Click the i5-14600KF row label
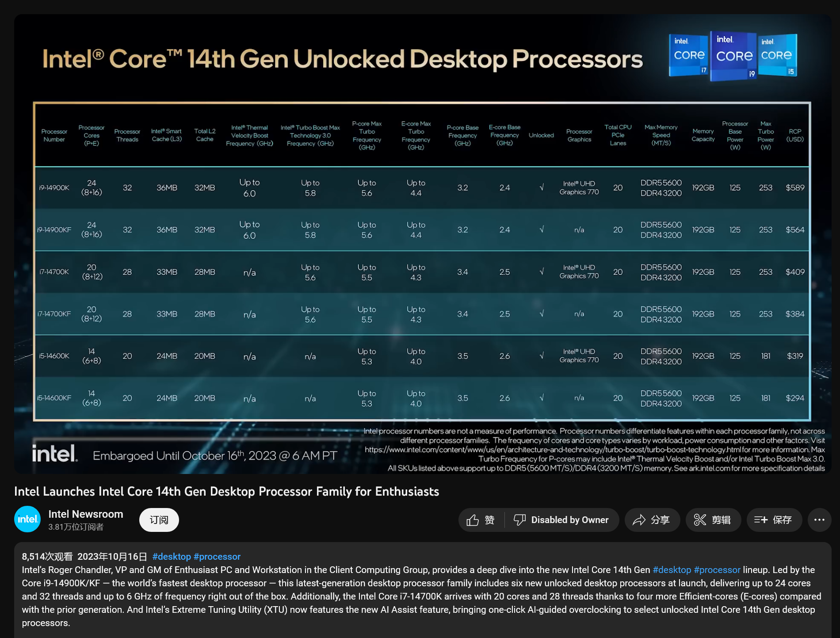The width and height of the screenshot is (840, 638). [54, 398]
